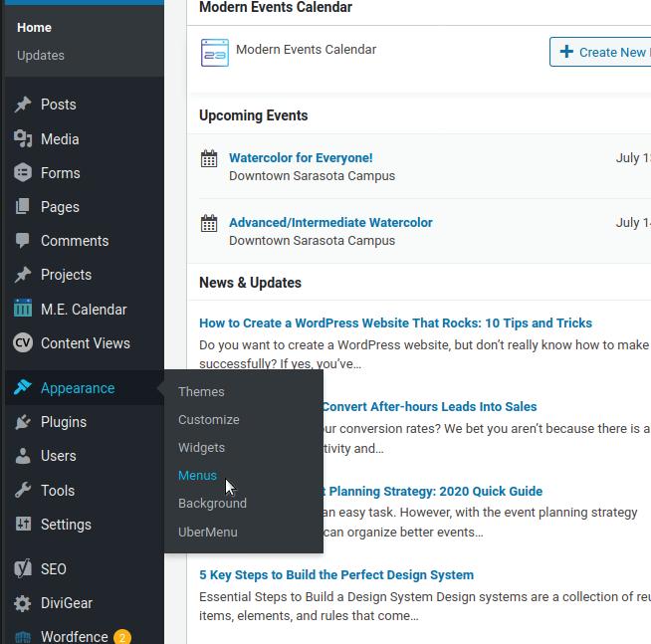The width and height of the screenshot is (651, 644).
Task: Open Background in the Appearance submenu
Action: click(212, 504)
